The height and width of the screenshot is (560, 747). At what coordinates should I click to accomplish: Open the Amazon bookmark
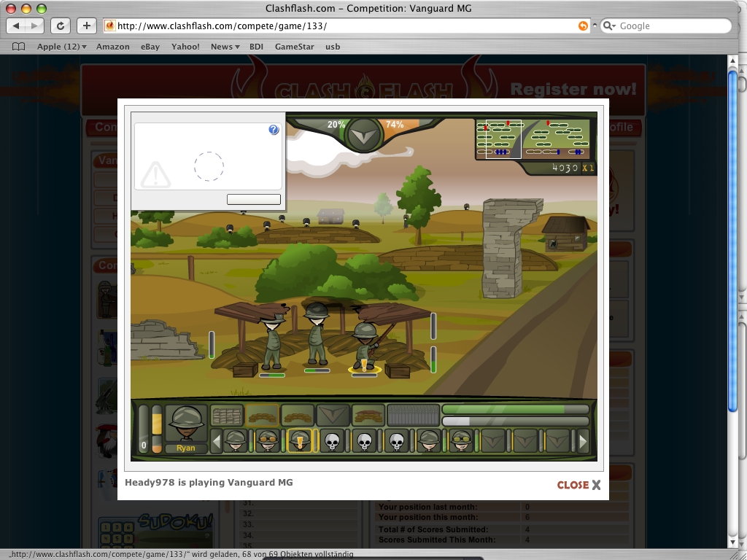coord(113,47)
